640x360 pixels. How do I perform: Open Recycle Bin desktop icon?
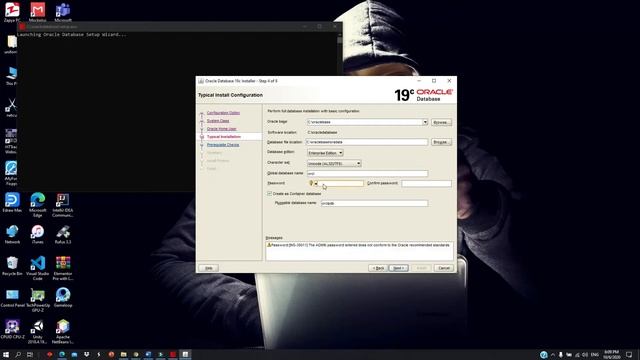coord(12,266)
